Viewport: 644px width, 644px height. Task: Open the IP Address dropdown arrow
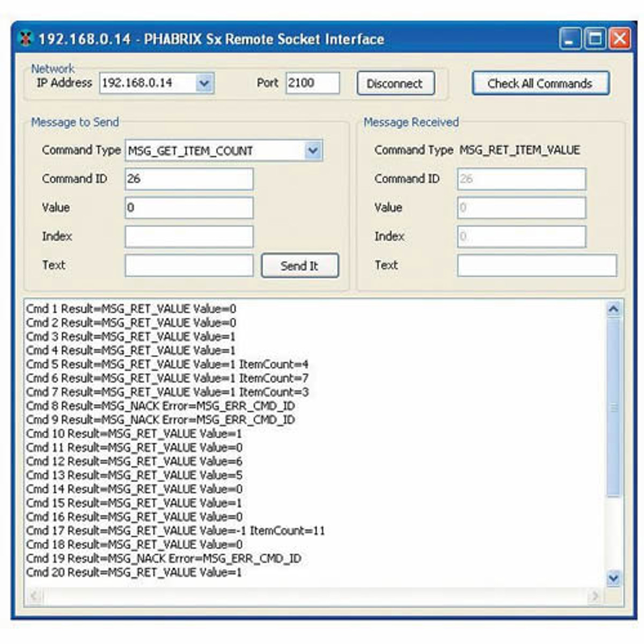204,83
